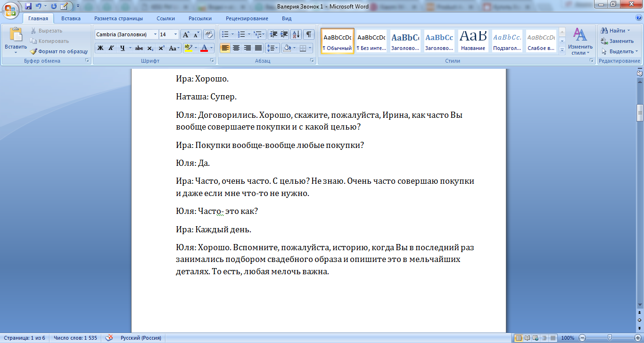This screenshot has height=343, width=644.
Task: Apply the yellow text highlight color
Action: 188,48
